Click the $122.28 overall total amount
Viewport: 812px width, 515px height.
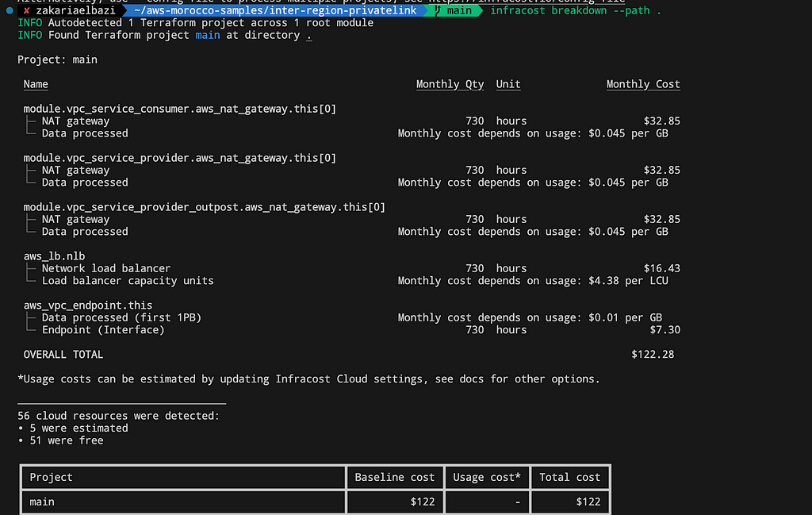(653, 355)
